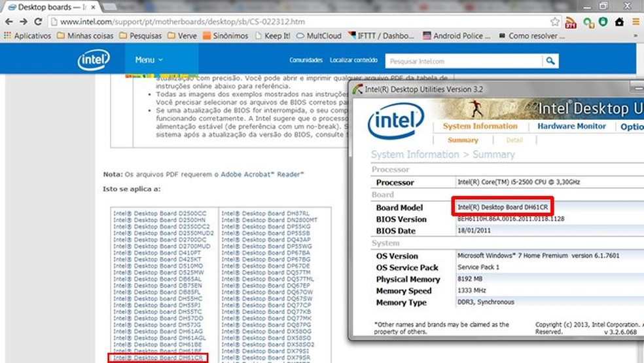The width and height of the screenshot is (644, 363).
Task: Open the Desktop Board D2500CC link
Action: click(x=160, y=214)
